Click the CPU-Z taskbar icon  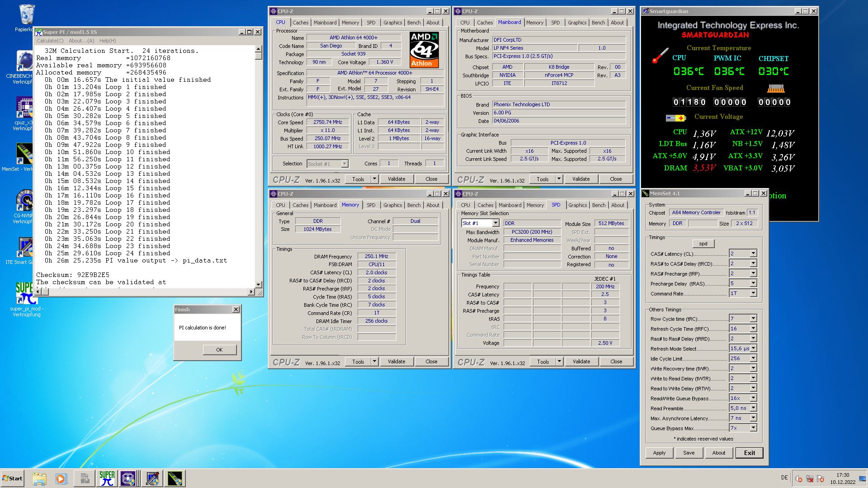(128, 479)
